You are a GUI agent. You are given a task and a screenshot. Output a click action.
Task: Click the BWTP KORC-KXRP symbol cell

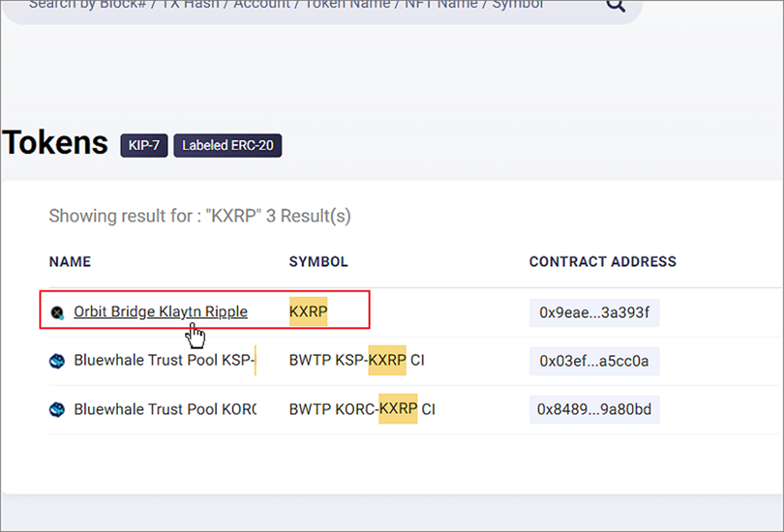(x=362, y=409)
